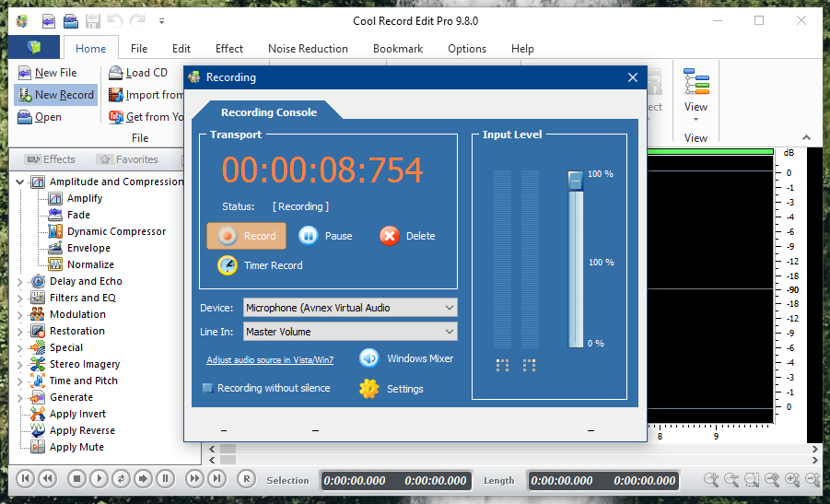The height and width of the screenshot is (504, 830).
Task: Click the go-to-end playback button
Action: (216, 479)
